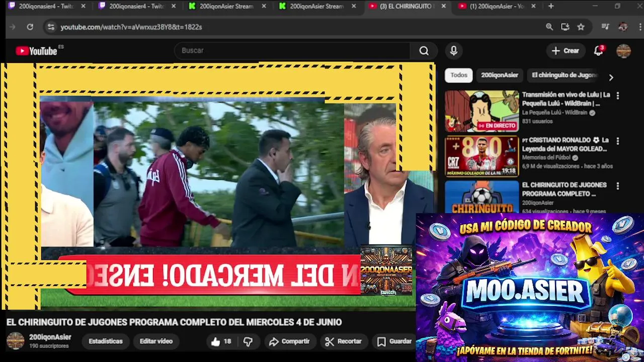Switch to second 200iqonasier4 Twitch tab

click(x=137, y=6)
